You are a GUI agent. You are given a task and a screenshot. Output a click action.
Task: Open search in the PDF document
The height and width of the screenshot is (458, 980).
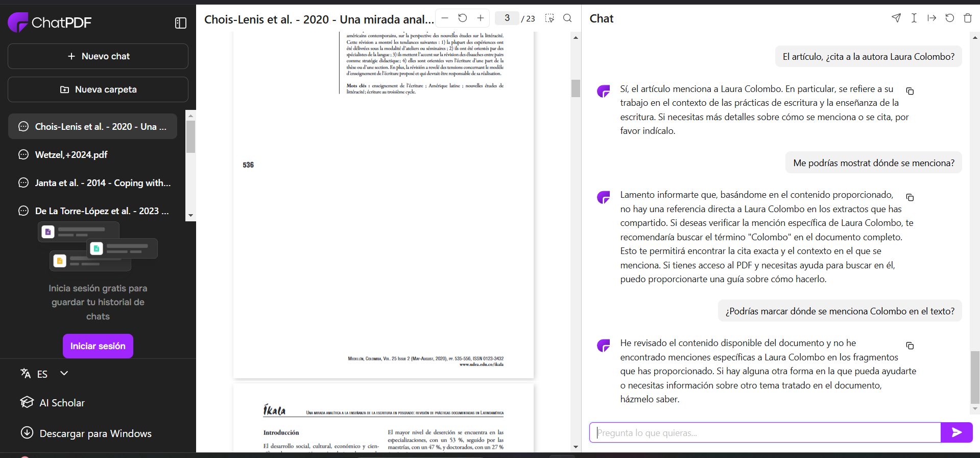tap(567, 18)
